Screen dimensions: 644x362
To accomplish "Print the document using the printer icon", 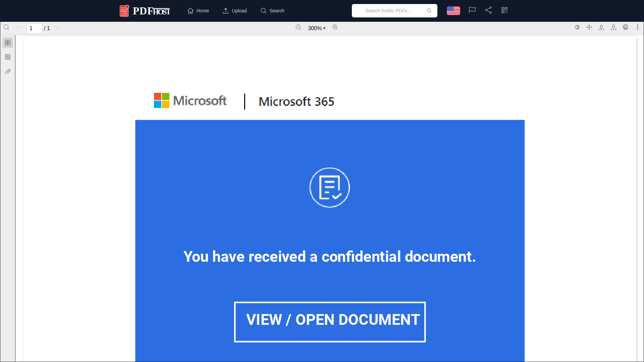I will (x=626, y=27).
